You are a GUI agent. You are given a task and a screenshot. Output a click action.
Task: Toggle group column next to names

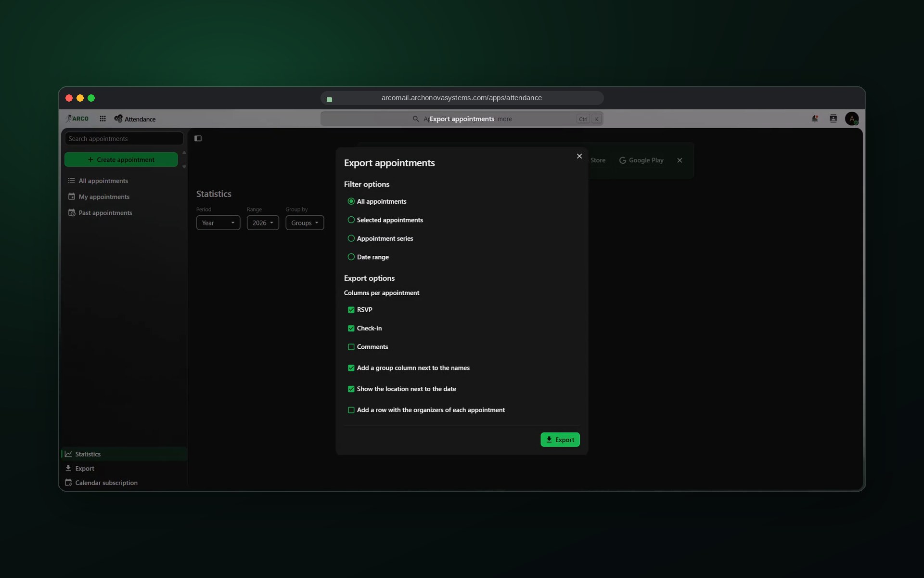(351, 368)
